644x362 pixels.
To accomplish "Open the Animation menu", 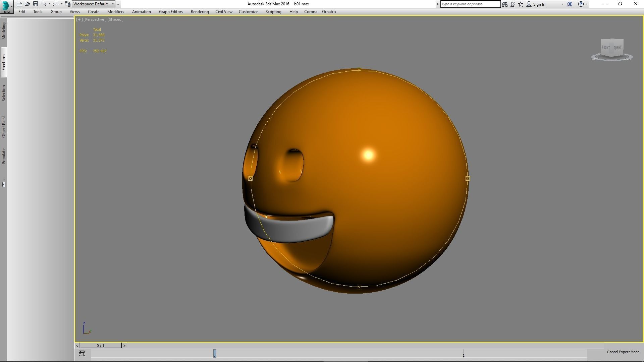I will click(141, 12).
